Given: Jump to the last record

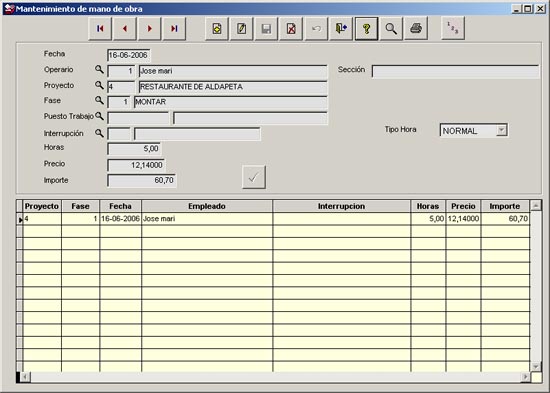Looking at the screenshot, I should pyautogui.click(x=174, y=29).
